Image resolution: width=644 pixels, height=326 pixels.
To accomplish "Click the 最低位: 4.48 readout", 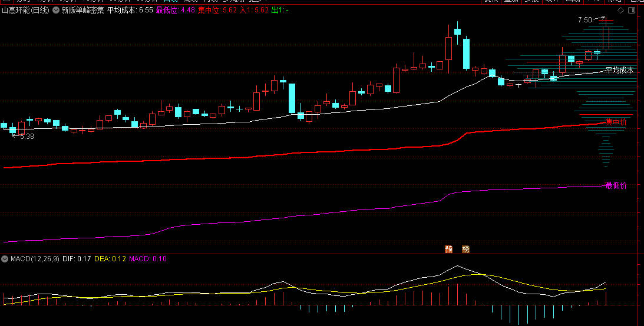I will pos(176,10).
